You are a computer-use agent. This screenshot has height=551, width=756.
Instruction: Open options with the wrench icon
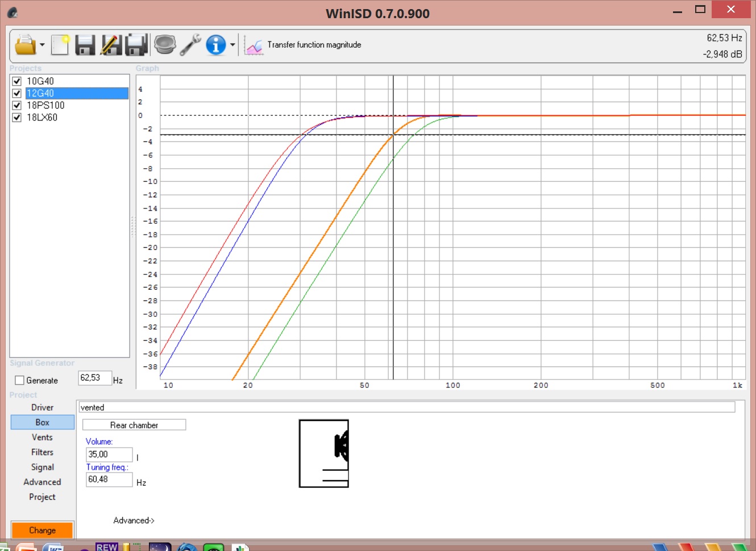190,45
